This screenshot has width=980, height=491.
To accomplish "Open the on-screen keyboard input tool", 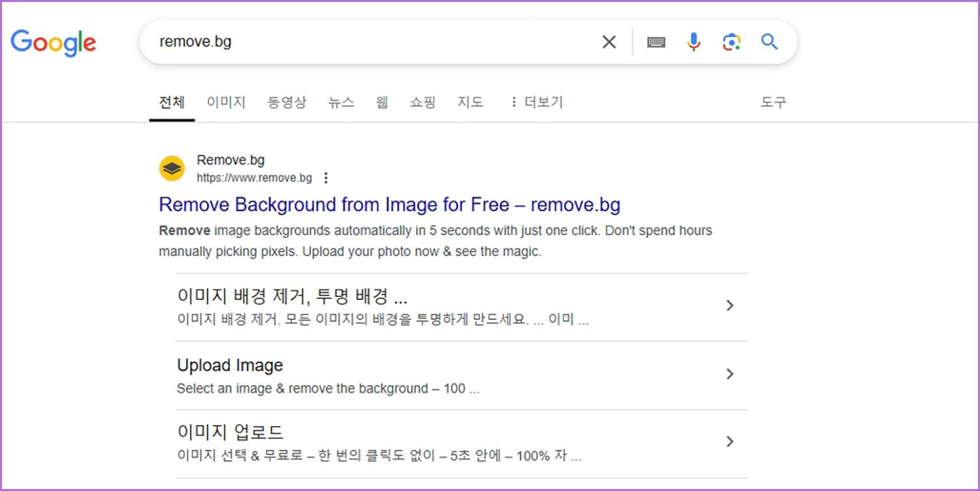I will pyautogui.click(x=656, y=42).
